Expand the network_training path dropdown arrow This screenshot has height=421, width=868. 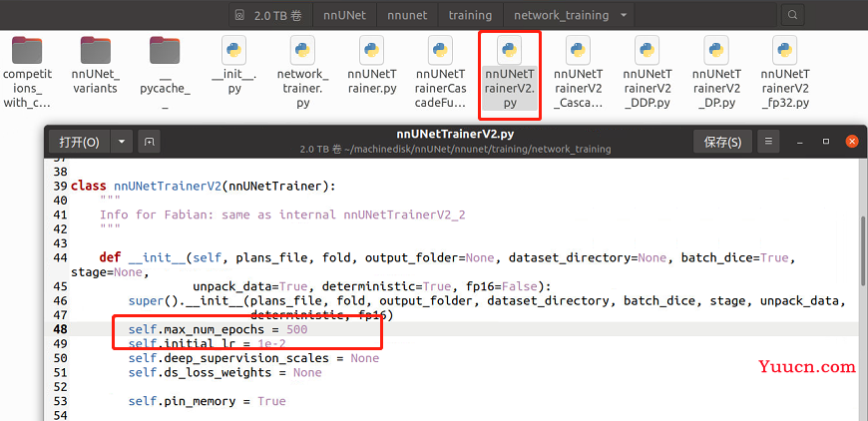coord(624,16)
